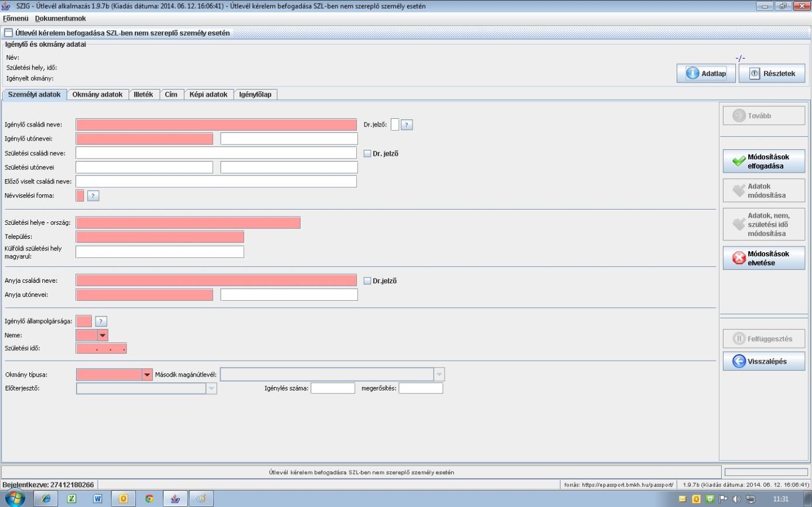Click the first Születési utónevei field
The height and width of the screenshot is (507, 812).
point(144,167)
